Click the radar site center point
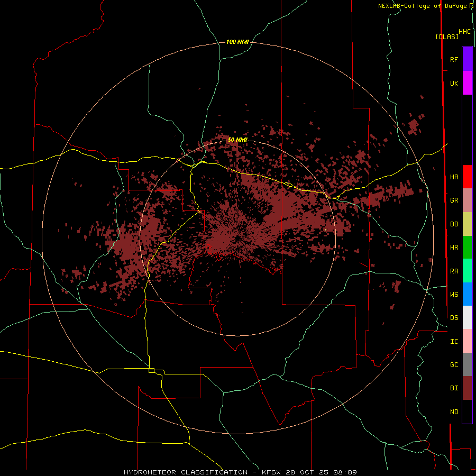Screen dimensions: 476x476 point(237,238)
